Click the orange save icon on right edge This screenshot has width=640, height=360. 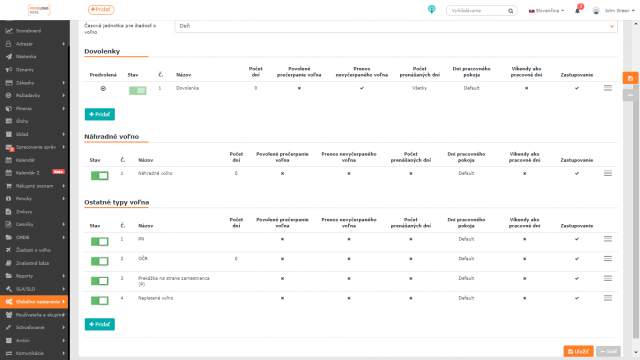[x=631, y=78]
